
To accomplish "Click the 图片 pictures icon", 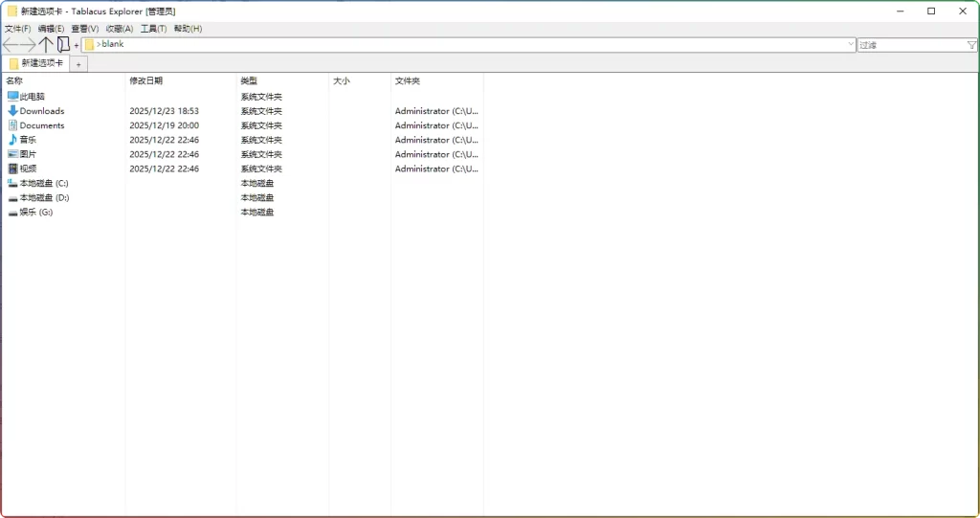I will (x=12, y=154).
